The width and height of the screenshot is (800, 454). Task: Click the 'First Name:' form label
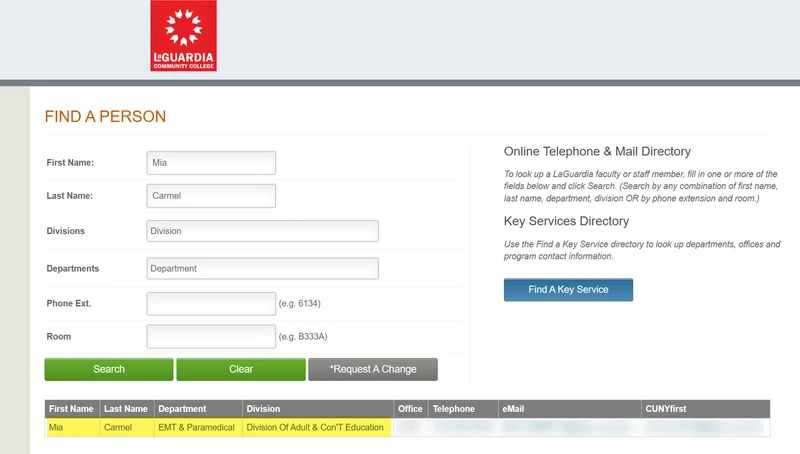pyautogui.click(x=70, y=163)
